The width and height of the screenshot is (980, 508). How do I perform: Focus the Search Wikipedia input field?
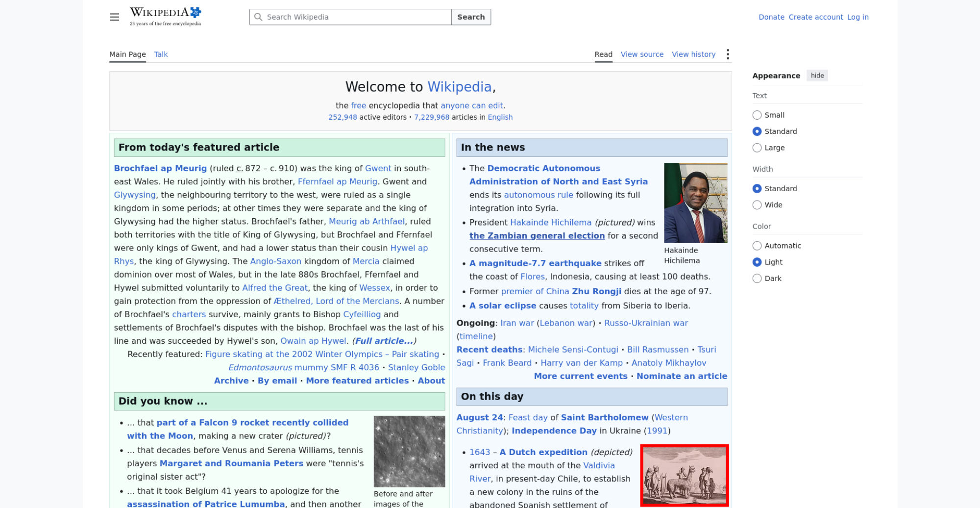[x=350, y=17]
